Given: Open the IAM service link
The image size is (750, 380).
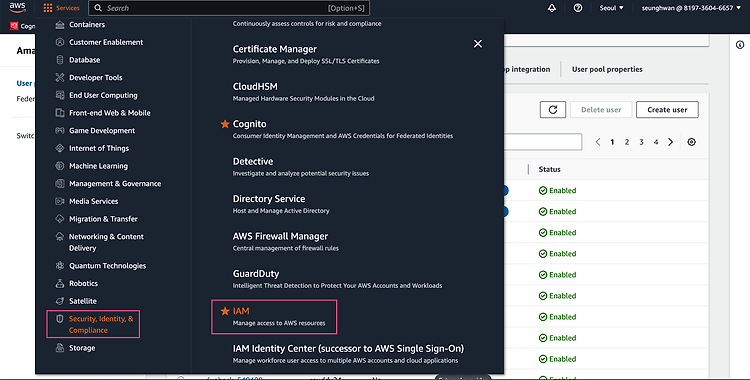Looking at the screenshot, I should click(x=241, y=311).
